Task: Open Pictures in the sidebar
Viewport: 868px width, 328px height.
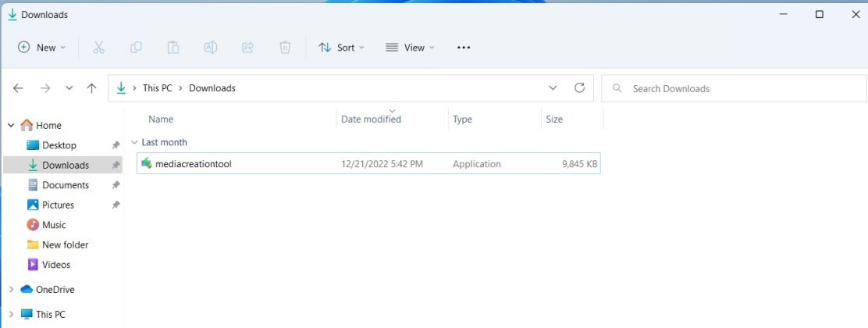Action: coord(58,205)
